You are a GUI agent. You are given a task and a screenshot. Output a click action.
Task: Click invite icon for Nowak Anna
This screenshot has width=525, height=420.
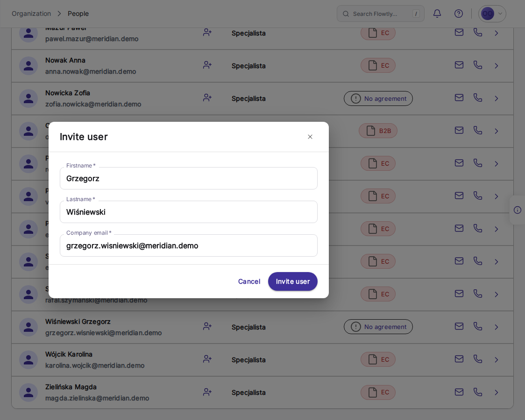(x=207, y=65)
